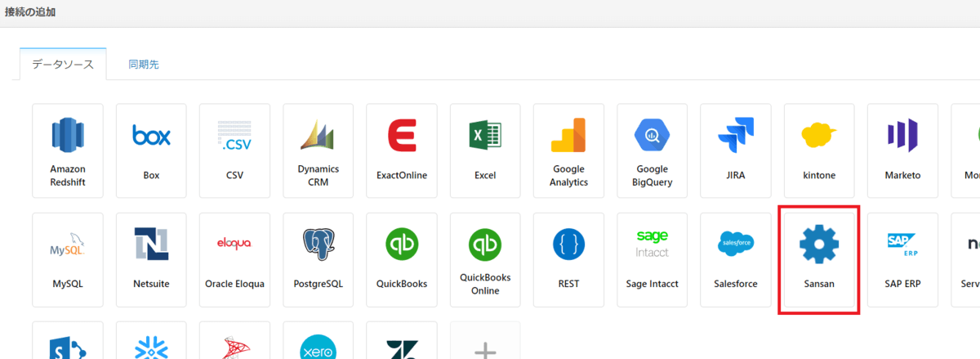Image resolution: width=980 pixels, height=359 pixels.
Task: Choose the Box connector tile
Action: (x=151, y=150)
